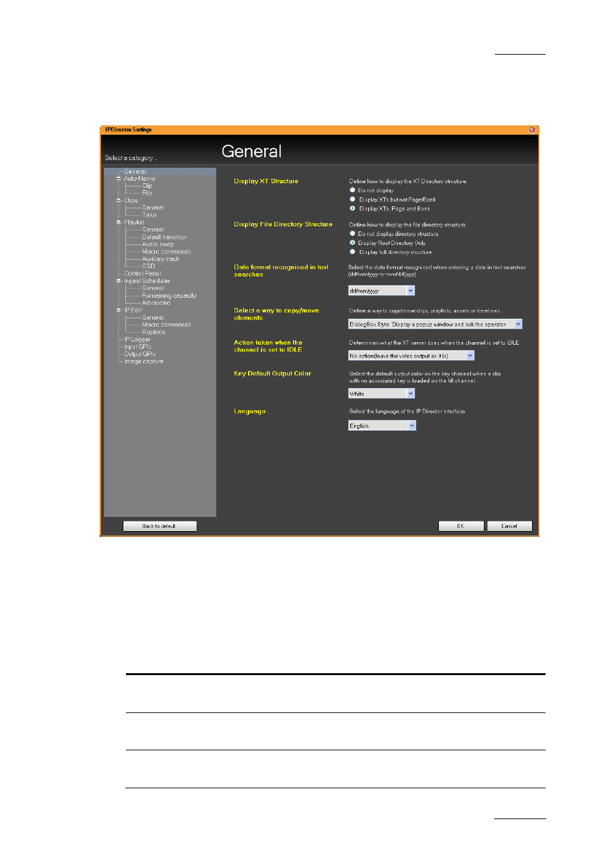Open Replace settings under IP Edit
Screen dimensions: 613x868
154,332
